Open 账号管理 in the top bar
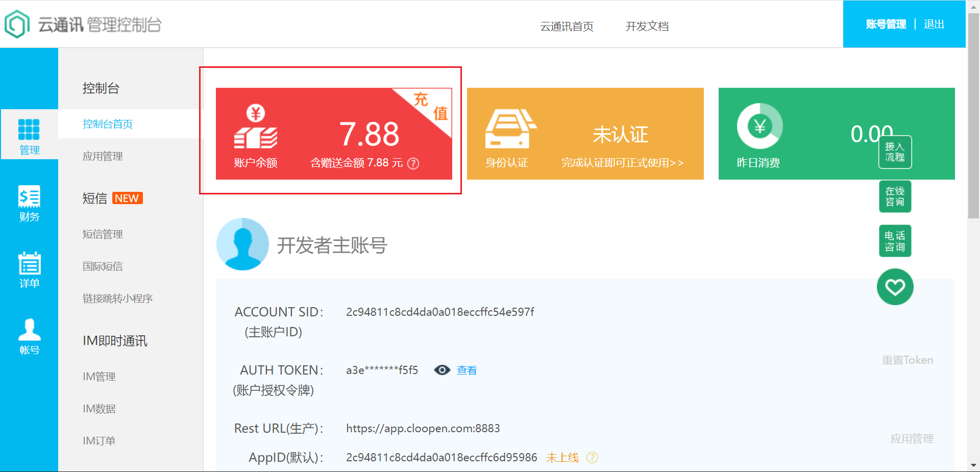This screenshot has width=980, height=472. click(x=886, y=24)
